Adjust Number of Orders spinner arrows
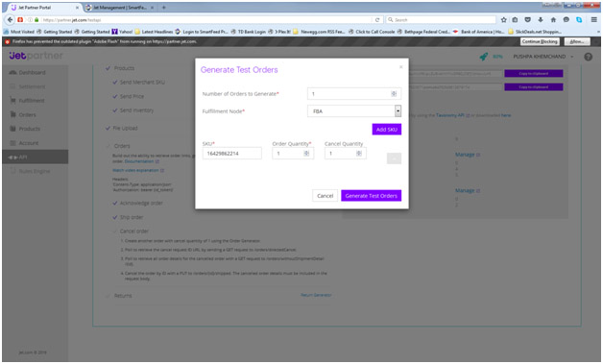Image resolution: width=603 pixels, height=364 pixels. [x=394, y=93]
